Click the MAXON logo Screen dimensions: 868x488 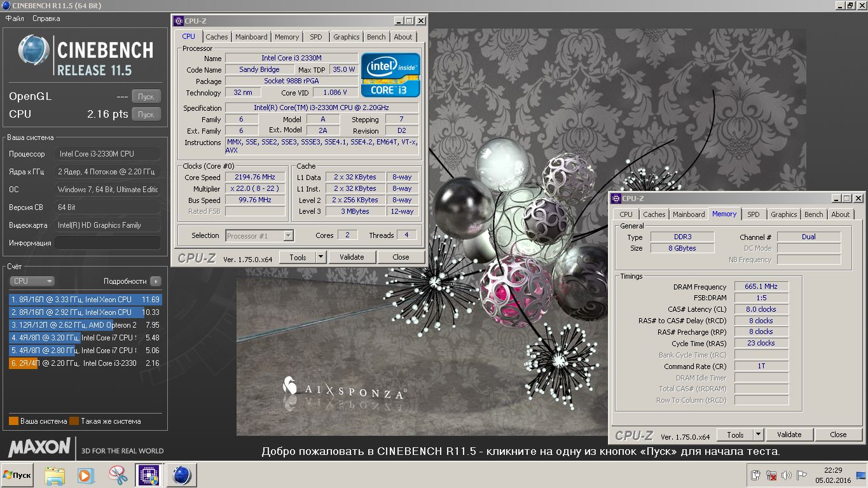click(39, 447)
